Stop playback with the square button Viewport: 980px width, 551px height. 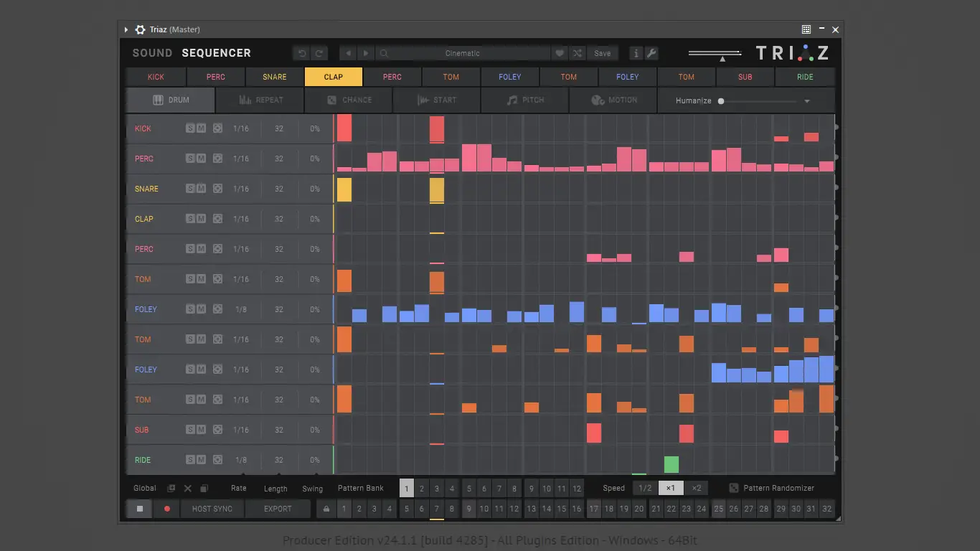[140, 509]
